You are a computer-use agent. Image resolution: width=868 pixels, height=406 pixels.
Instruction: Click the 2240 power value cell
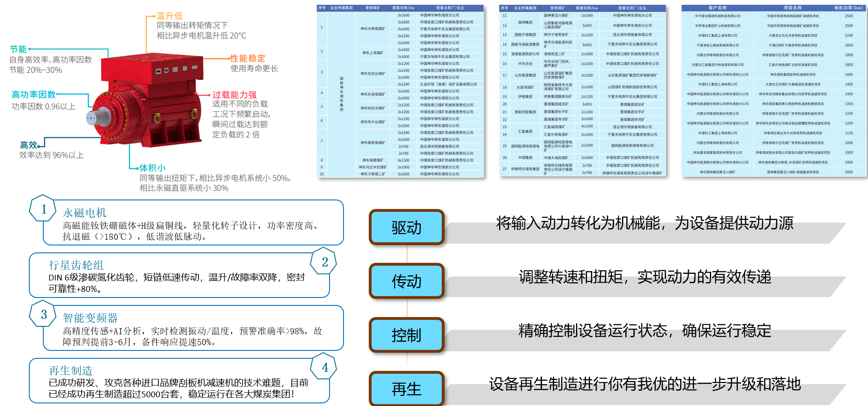tap(849, 35)
